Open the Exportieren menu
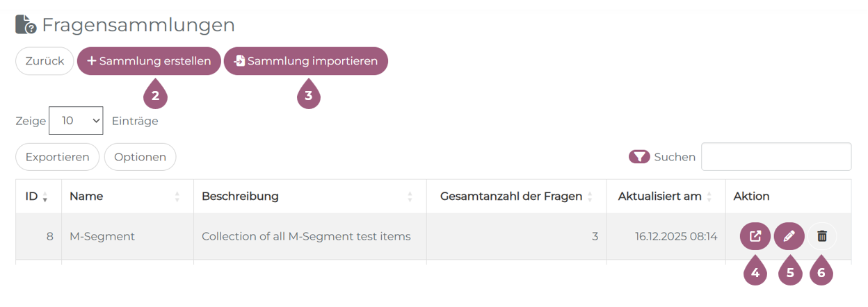Image resolution: width=868 pixels, height=307 pixels. tap(57, 157)
